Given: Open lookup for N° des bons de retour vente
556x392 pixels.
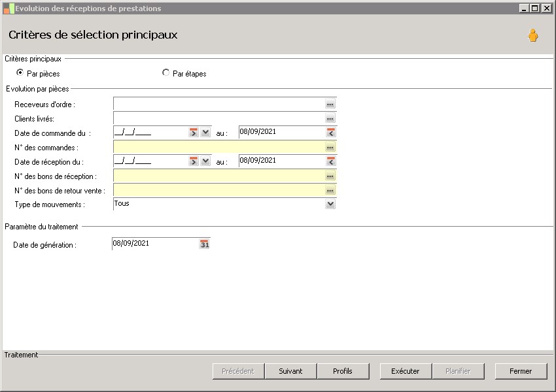Looking at the screenshot, I should click(x=330, y=191).
